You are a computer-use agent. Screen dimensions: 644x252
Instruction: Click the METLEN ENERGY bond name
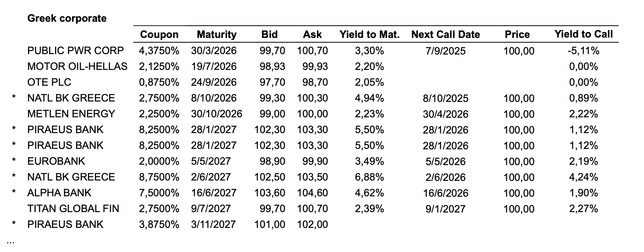pyautogui.click(x=71, y=114)
